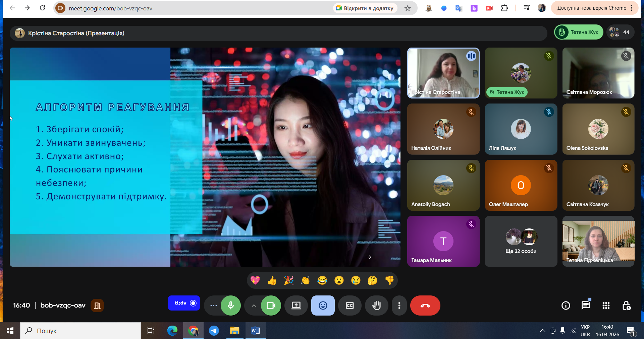Send the thumbs up reaction
The width and height of the screenshot is (644, 339).
click(272, 280)
